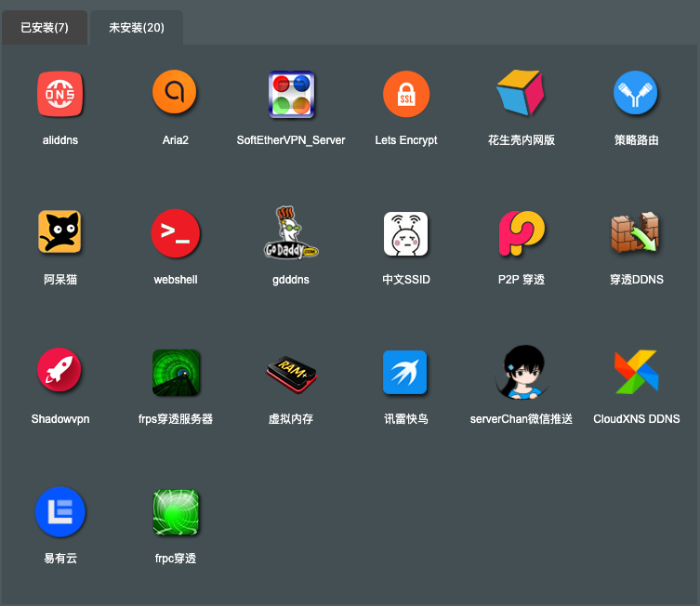700x606 pixels.
Task: Click the "策略路由" label
Action: tap(637, 140)
